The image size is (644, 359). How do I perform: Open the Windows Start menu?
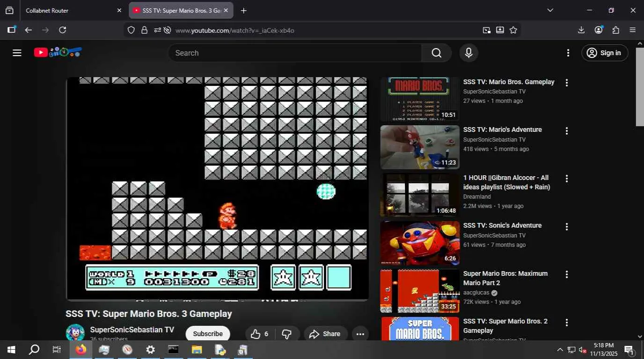[x=11, y=350]
